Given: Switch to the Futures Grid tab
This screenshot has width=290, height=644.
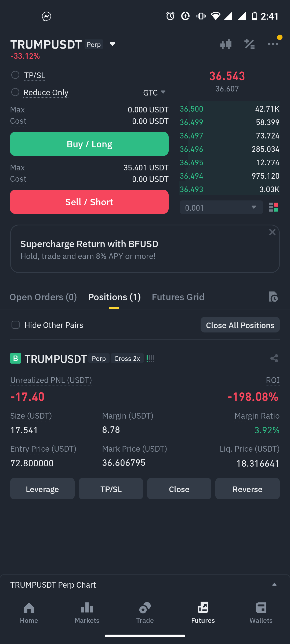Looking at the screenshot, I should [x=178, y=297].
